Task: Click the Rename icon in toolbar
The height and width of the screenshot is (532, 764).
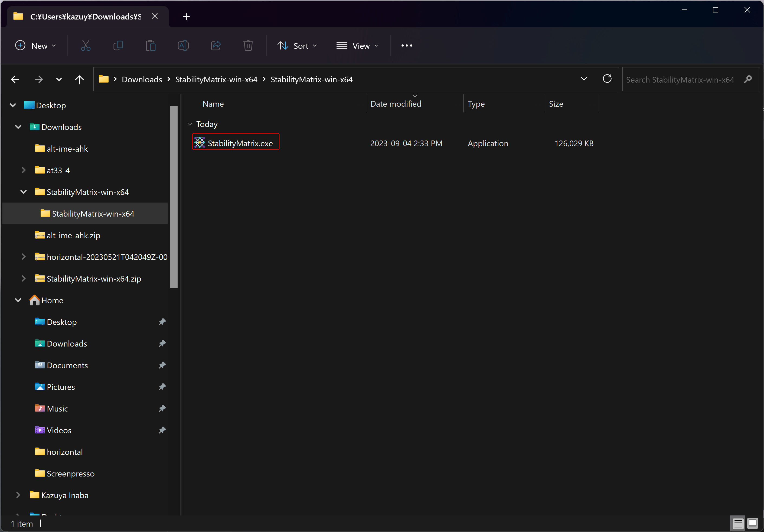Action: tap(183, 45)
